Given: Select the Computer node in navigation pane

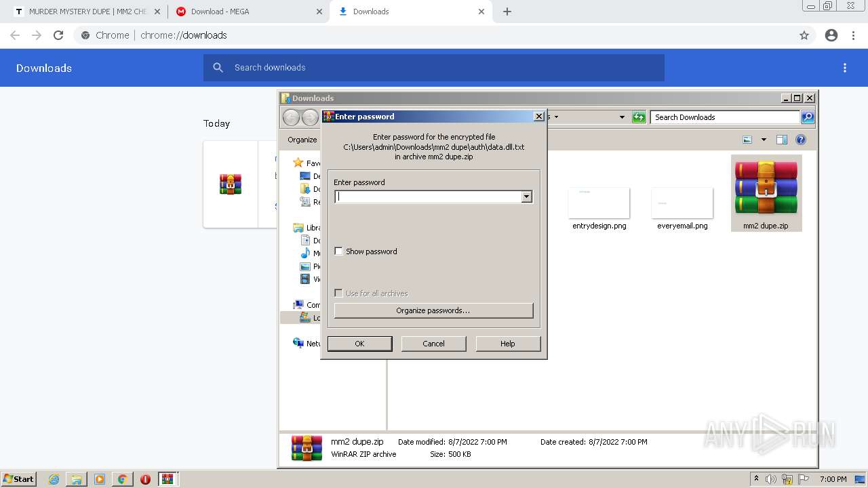Looking at the screenshot, I should coord(307,305).
